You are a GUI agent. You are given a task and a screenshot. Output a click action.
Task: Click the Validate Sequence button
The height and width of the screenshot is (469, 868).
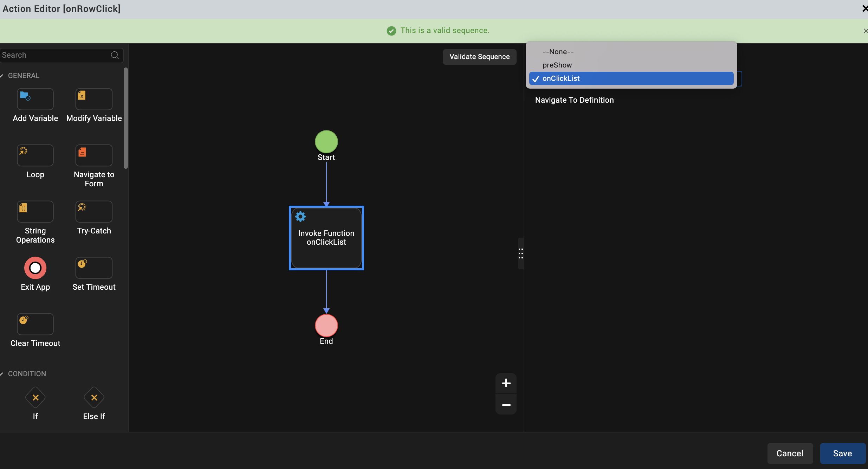pyautogui.click(x=479, y=57)
